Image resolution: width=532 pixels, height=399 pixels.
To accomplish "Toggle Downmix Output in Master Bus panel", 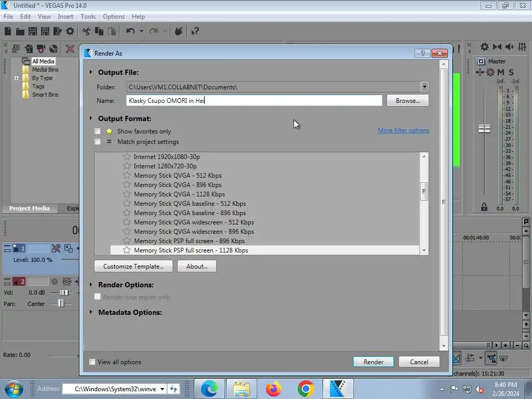I will coord(497,47).
